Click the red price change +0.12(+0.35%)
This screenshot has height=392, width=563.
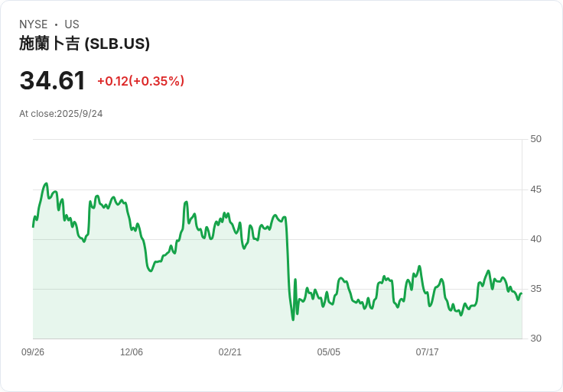point(141,81)
